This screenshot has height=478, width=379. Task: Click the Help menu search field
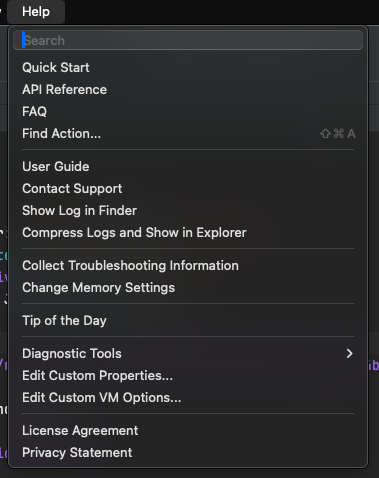coord(188,40)
